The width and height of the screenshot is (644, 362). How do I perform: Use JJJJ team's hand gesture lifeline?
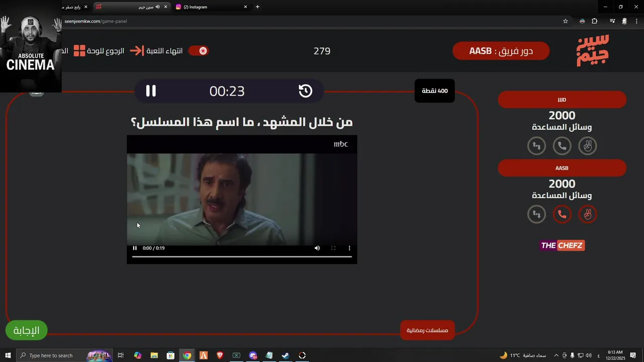588,146
